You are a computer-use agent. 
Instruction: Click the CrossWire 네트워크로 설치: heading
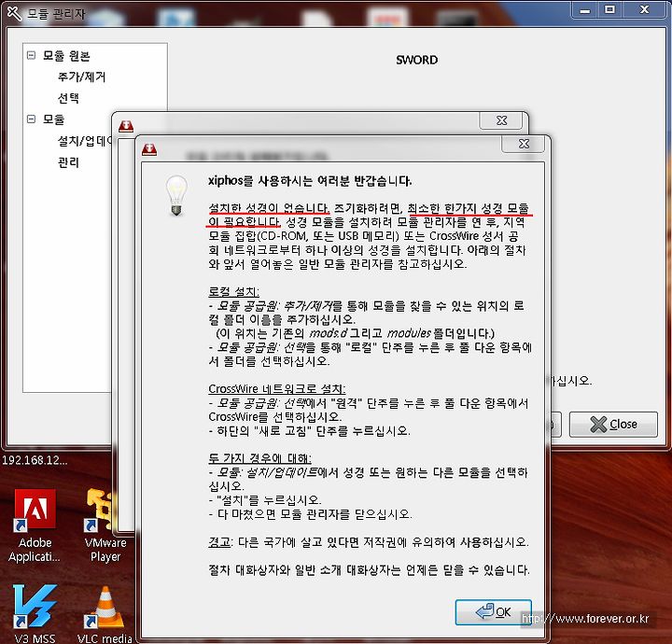277,389
